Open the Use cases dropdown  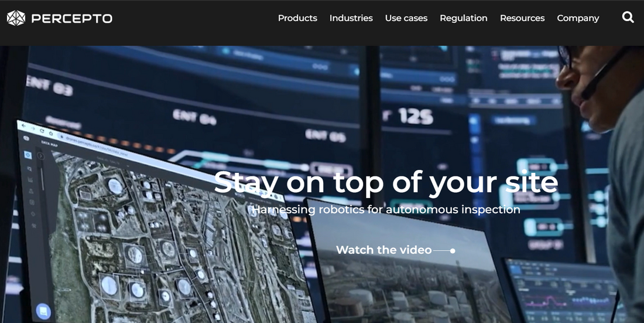[406, 18]
